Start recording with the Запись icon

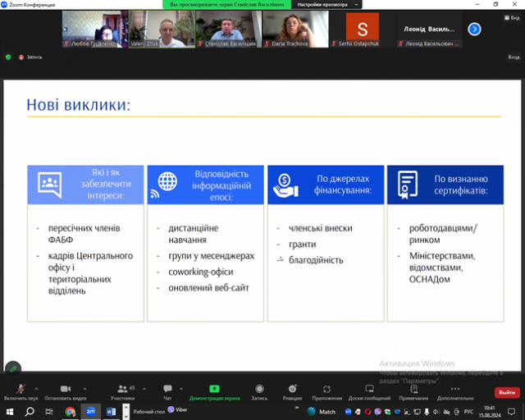[x=259, y=390]
